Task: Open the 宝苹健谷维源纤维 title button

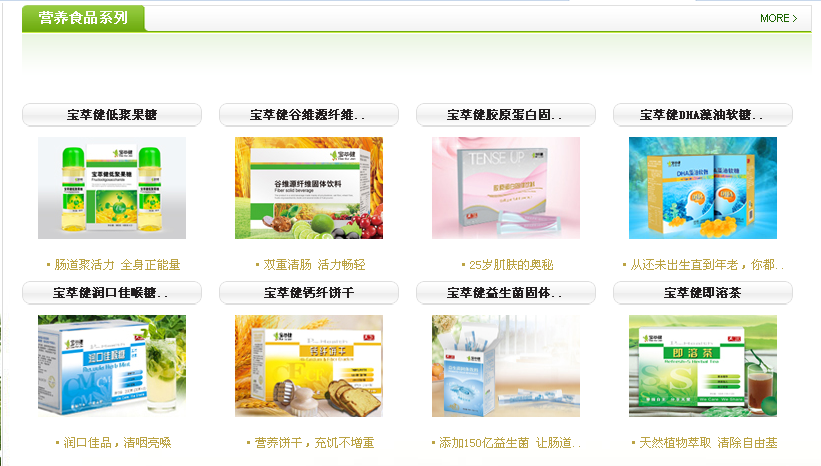Action: tap(309, 115)
